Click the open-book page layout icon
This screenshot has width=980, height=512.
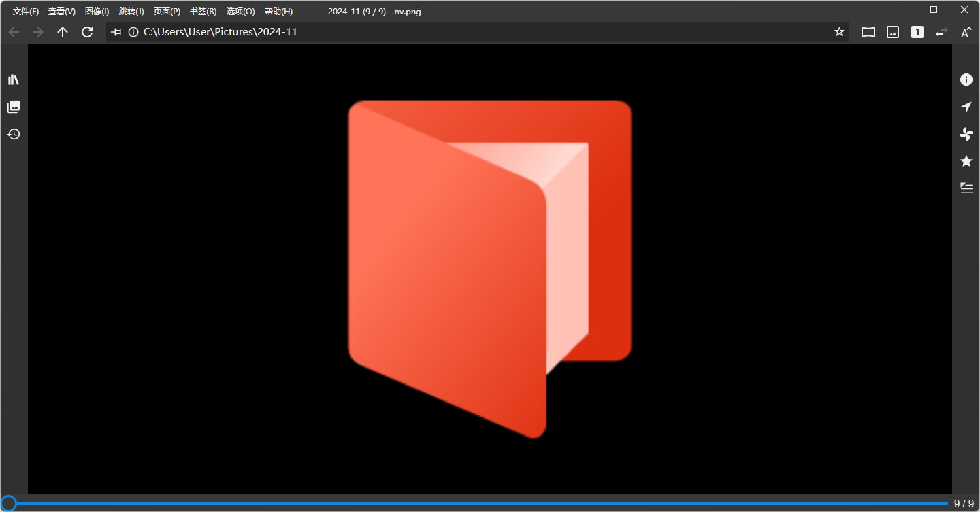coord(868,32)
